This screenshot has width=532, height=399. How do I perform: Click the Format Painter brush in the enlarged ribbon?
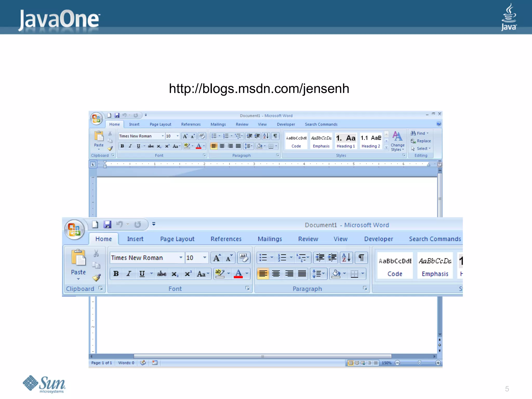point(96,277)
